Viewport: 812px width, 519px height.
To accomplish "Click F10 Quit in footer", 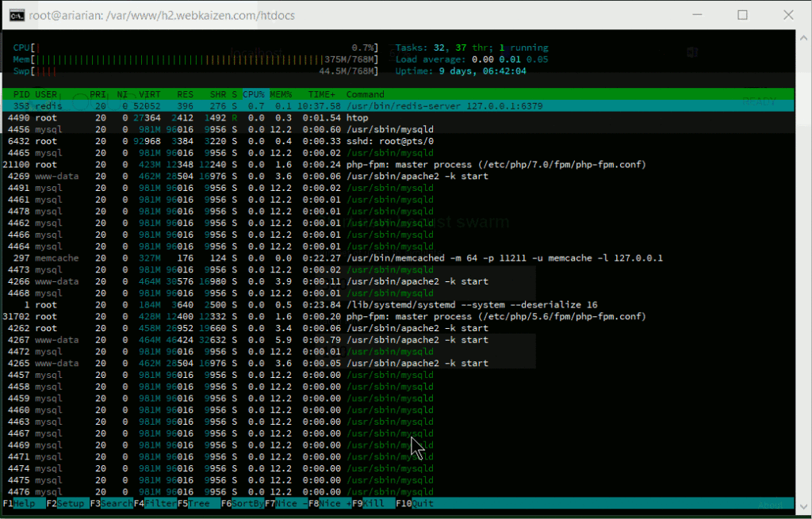I will [414, 503].
